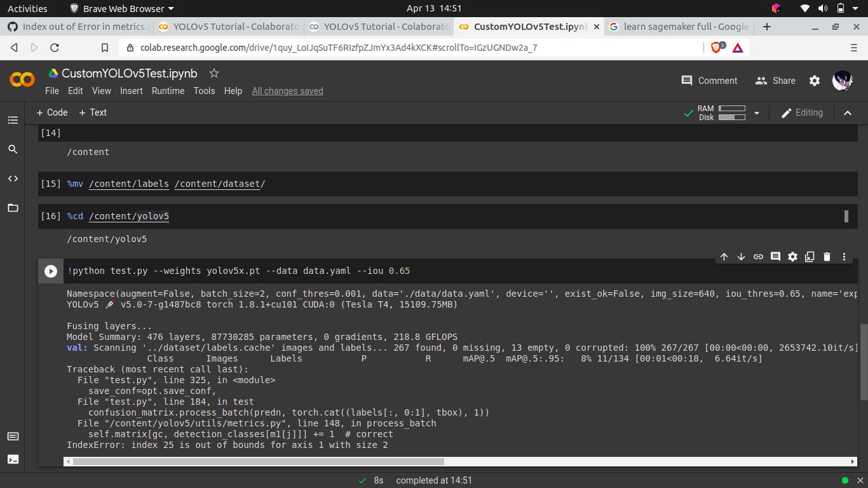
Task: Switch to Index out of Error tab
Action: [78, 27]
